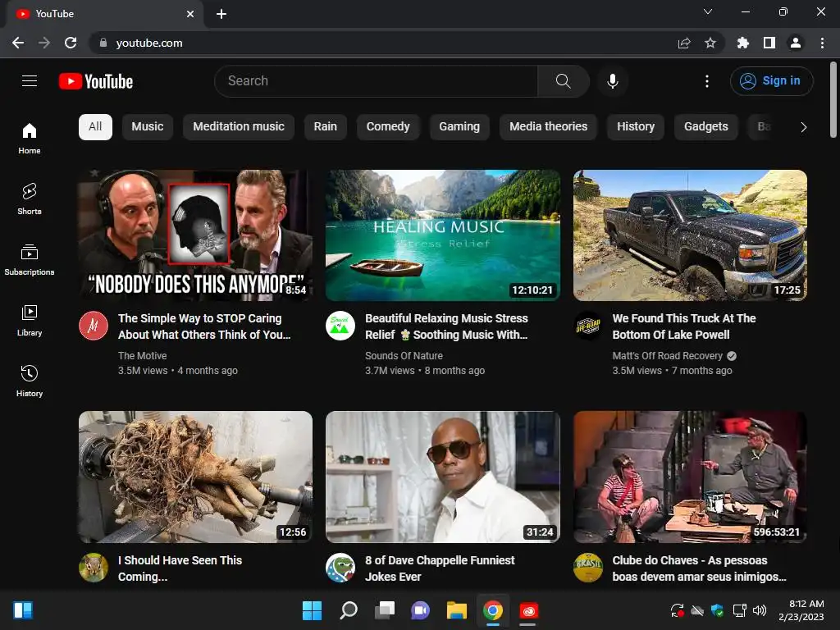This screenshot has width=840, height=630.
Task: Open 'We Found This Truck' video title
Action: coord(683,326)
